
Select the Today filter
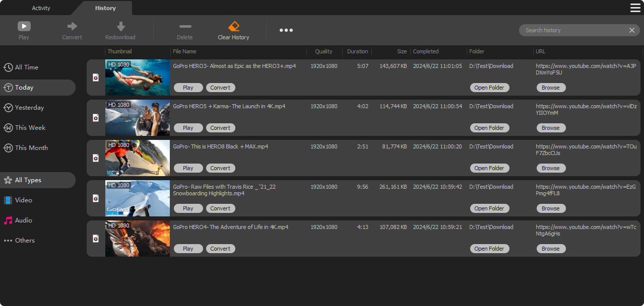[x=38, y=88]
